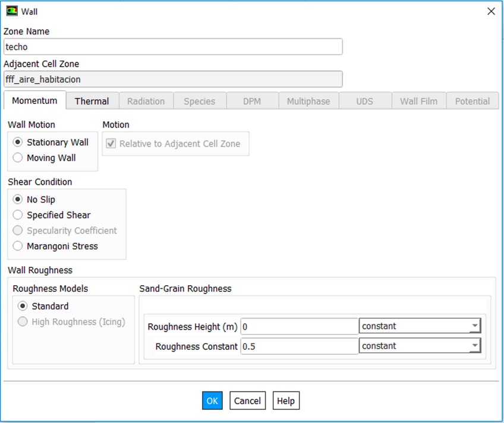Select the Standard roughness model
The height and width of the screenshot is (423, 504).
coord(23,306)
